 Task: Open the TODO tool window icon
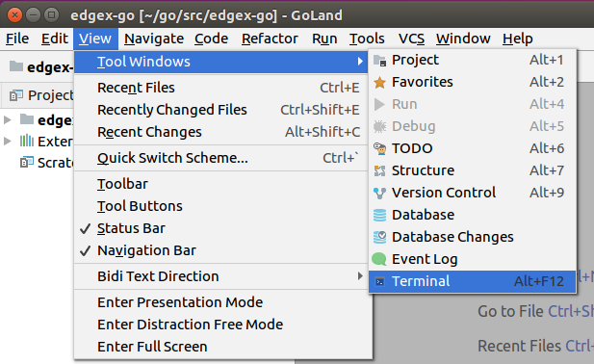click(379, 148)
